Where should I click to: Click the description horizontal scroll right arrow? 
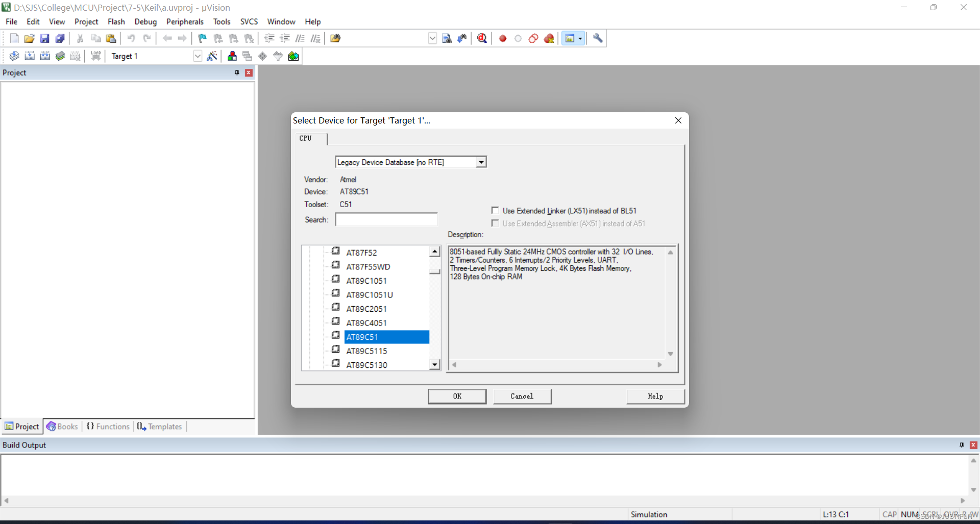click(659, 365)
